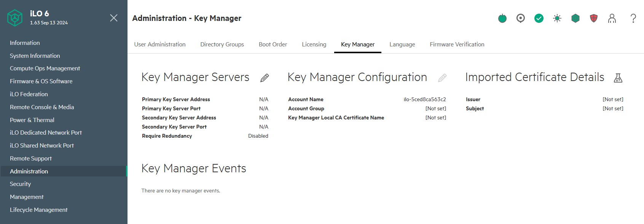Screen dimensions: 644x224
Task: Open Security in the sidebar
Action: click(x=21, y=184)
